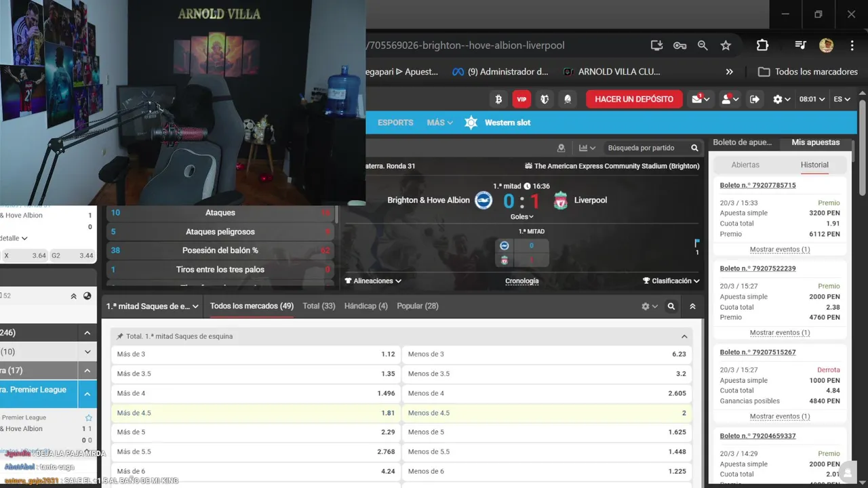Expand the MÁS menu
Image resolution: width=868 pixels, height=488 pixels.
[439, 123]
